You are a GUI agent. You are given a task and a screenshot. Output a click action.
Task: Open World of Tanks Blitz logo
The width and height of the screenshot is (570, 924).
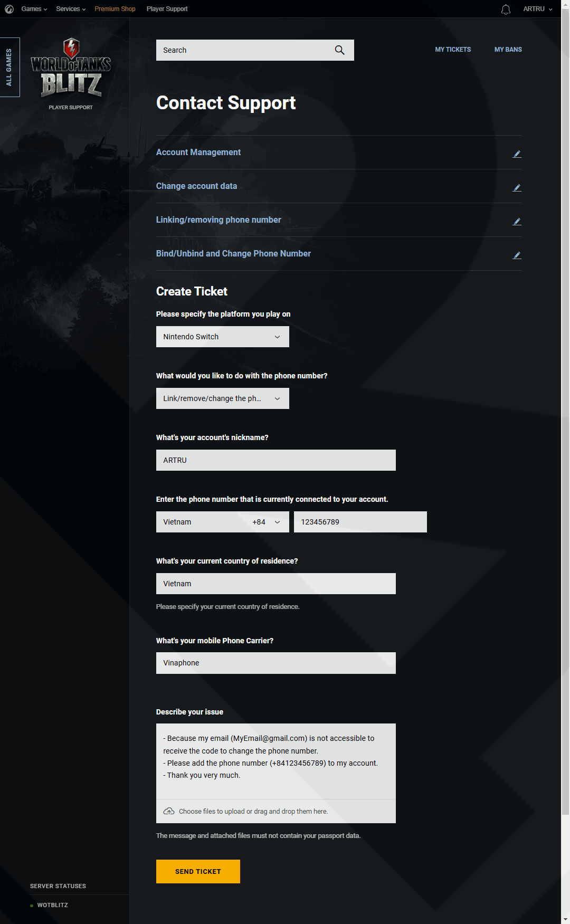(71, 68)
